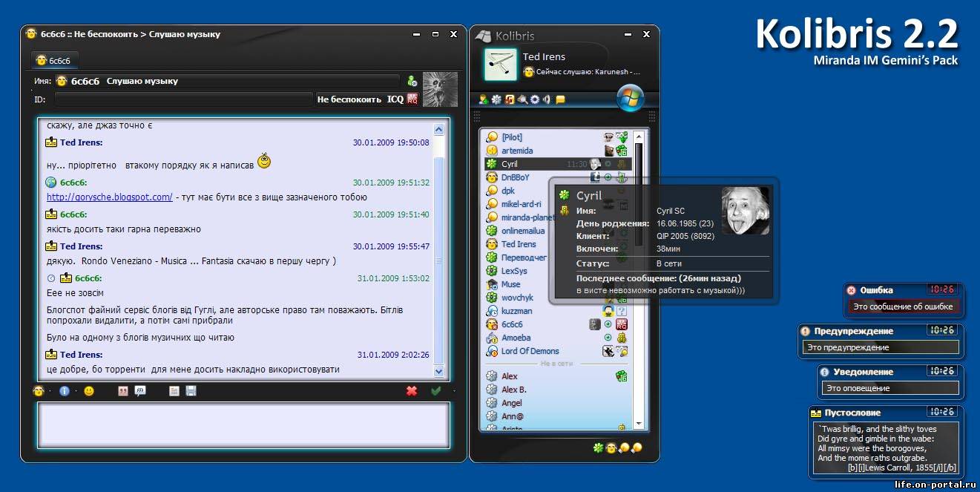Click Ted Irens profile avatar in Kolibris
Image resolution: width=980 pixels, height=492 pixels.
[x=500, y=65]
